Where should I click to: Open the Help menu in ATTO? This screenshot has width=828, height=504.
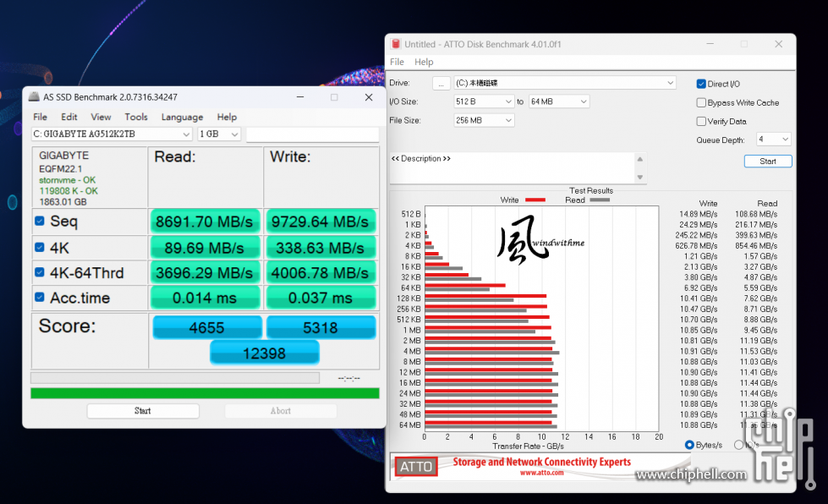(x=424, y=62)
